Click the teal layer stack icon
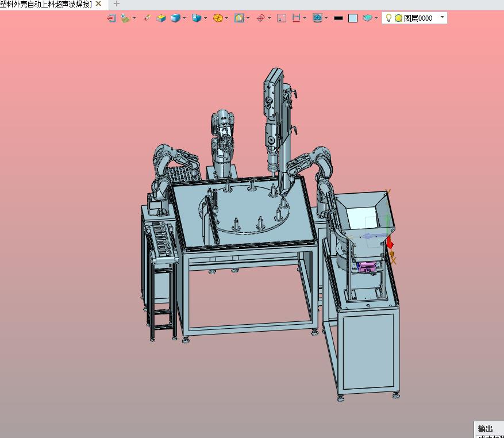Image resolution: width=504 pixels, height=438 pixels. click(x=367, y=18)
